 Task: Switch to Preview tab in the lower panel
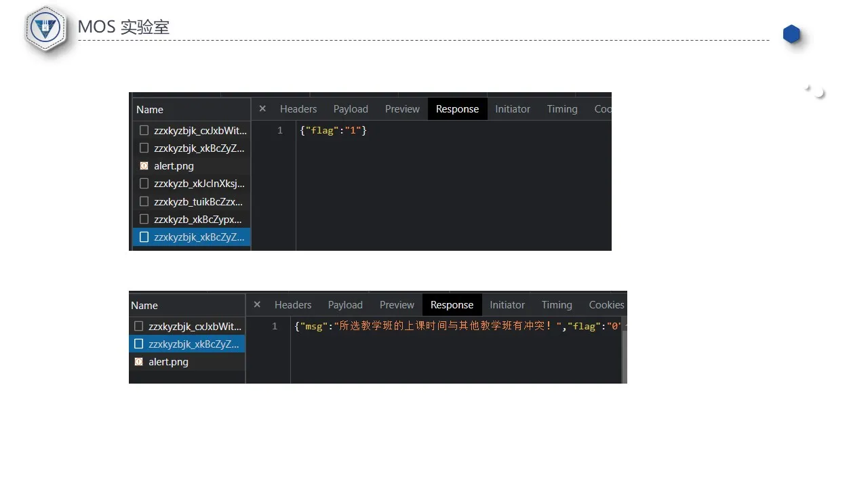[397, 305]
